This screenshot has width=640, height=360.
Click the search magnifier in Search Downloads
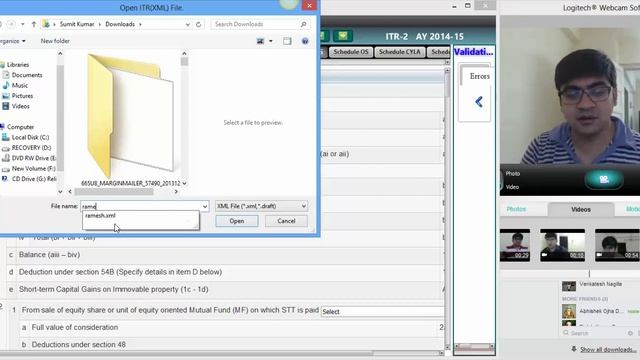coord(303,24)
